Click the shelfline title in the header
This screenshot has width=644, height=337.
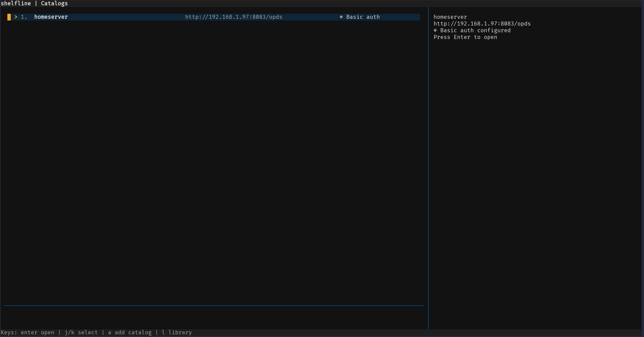tap(16, 3)
